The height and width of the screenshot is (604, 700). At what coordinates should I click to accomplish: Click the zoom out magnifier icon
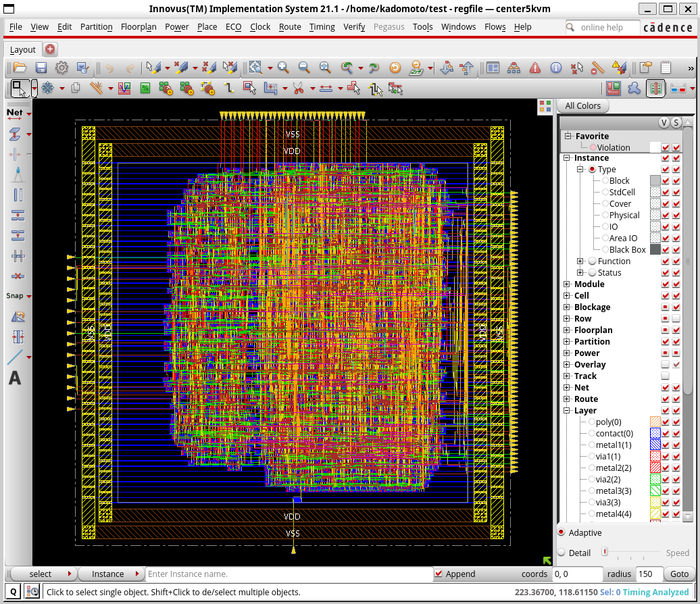303,68
